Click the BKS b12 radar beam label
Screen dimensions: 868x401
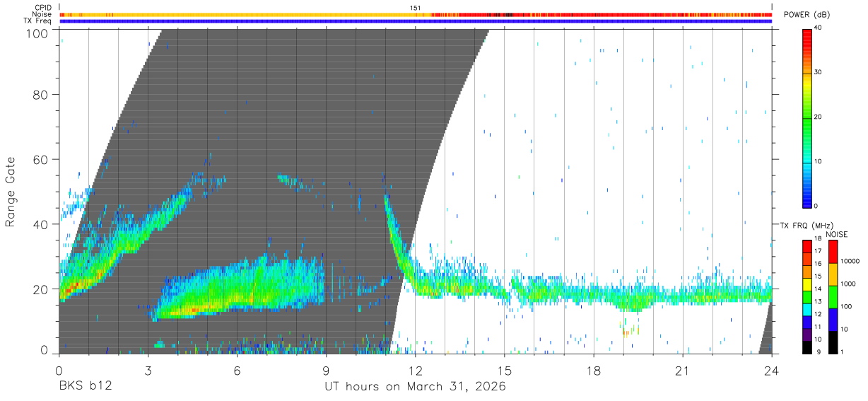[86, 387]
